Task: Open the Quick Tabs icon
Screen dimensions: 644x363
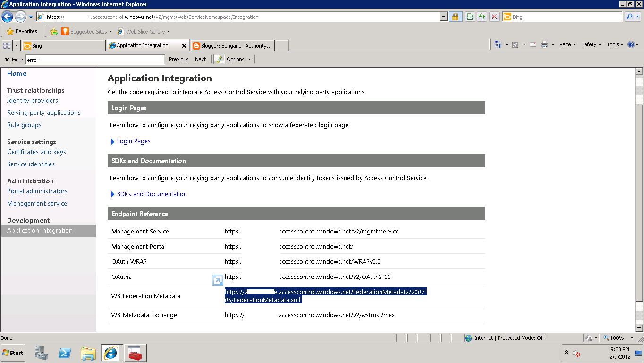Action: (x=6, y=45)
